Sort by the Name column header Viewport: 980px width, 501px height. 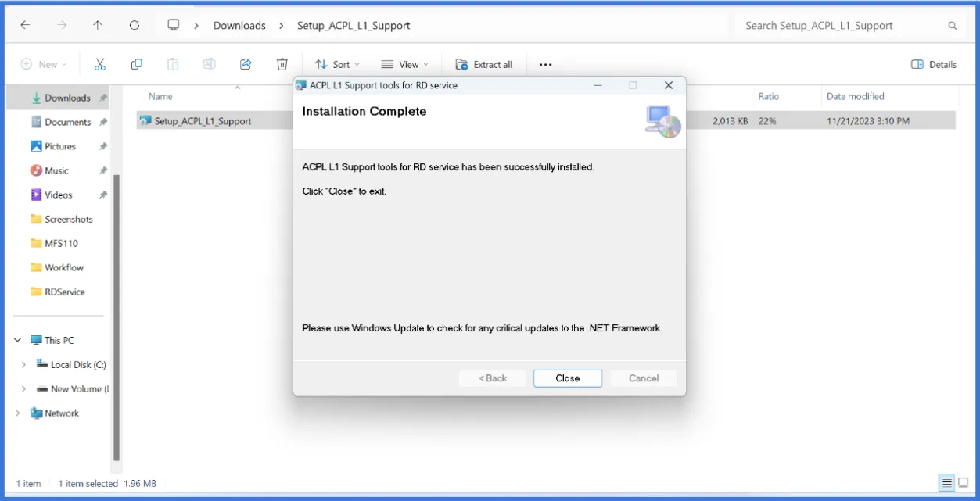pos(160,96)
